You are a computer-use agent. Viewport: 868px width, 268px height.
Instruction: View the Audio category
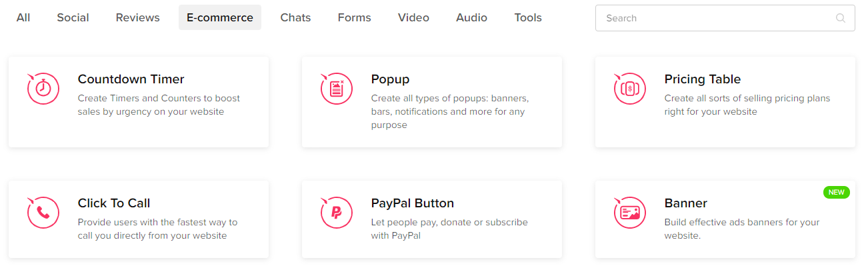tap(471, 17)
